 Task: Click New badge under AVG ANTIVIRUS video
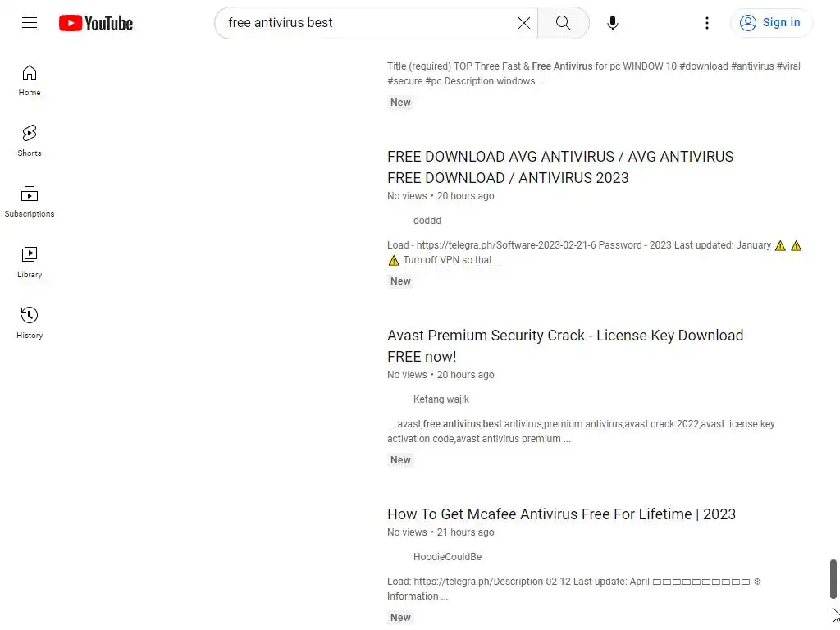(400, 281)
